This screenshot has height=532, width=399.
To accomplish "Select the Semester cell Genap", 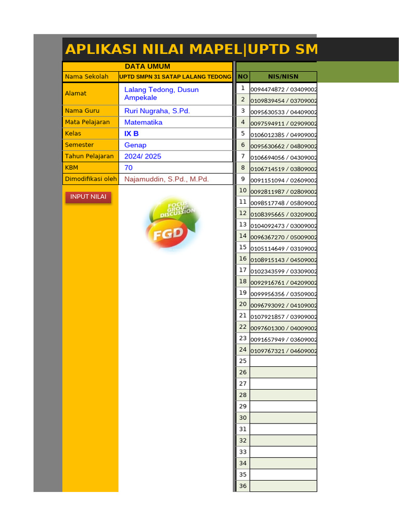I will coord(176,145).
